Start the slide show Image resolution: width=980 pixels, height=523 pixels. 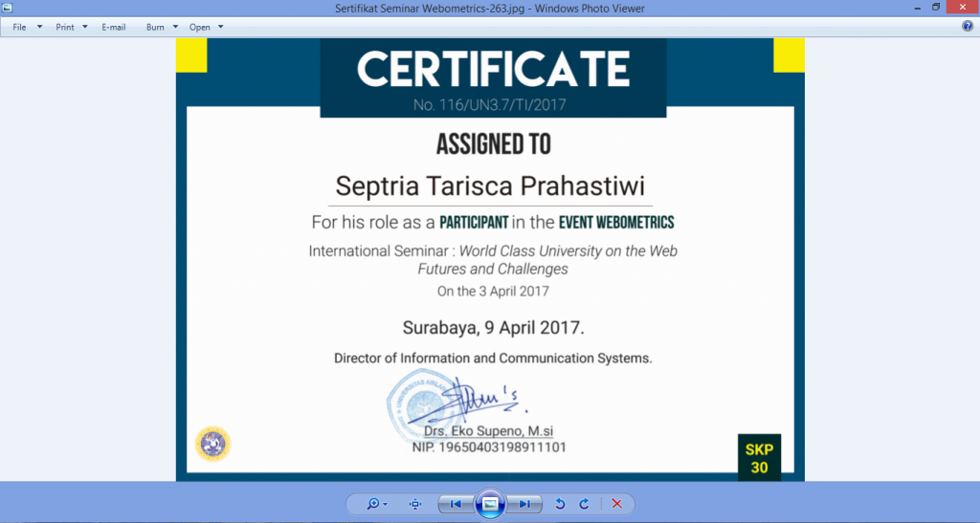(x=490, y=504)
